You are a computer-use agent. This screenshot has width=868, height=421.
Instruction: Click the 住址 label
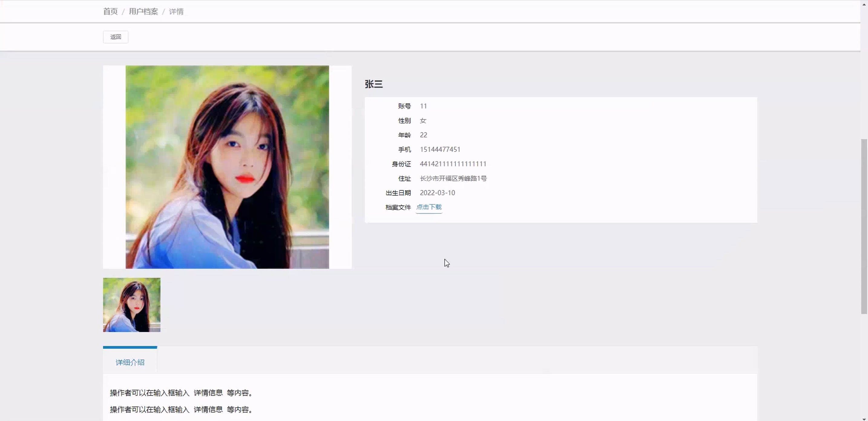[404, 178]
